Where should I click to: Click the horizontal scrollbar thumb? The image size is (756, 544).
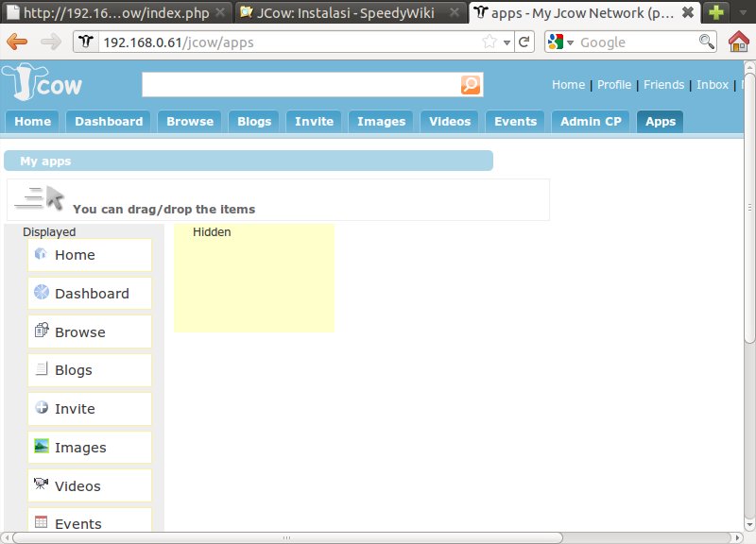[287, 537]
